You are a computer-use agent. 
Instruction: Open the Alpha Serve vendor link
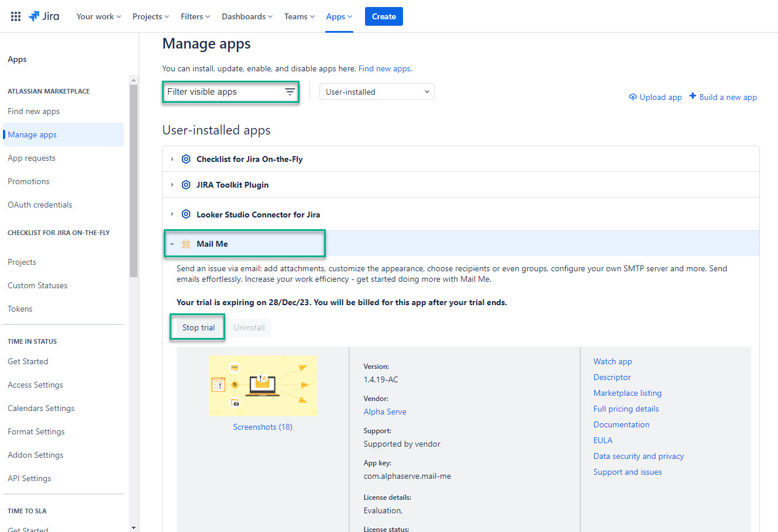click(384, 412)
